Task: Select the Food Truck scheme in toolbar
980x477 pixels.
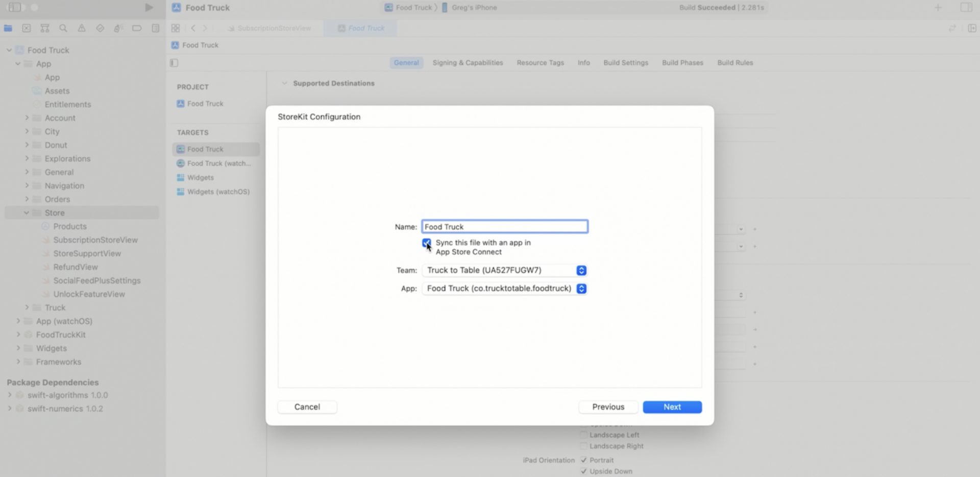Action: (x=408, y=8)
